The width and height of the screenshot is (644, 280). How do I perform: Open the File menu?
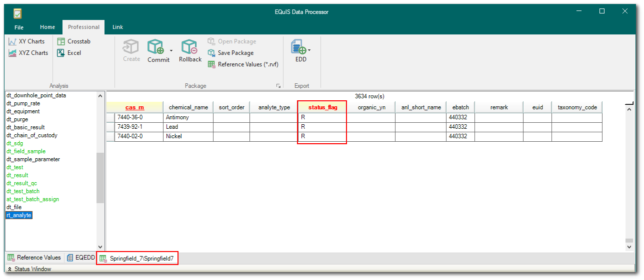click(x=19, y=27)
